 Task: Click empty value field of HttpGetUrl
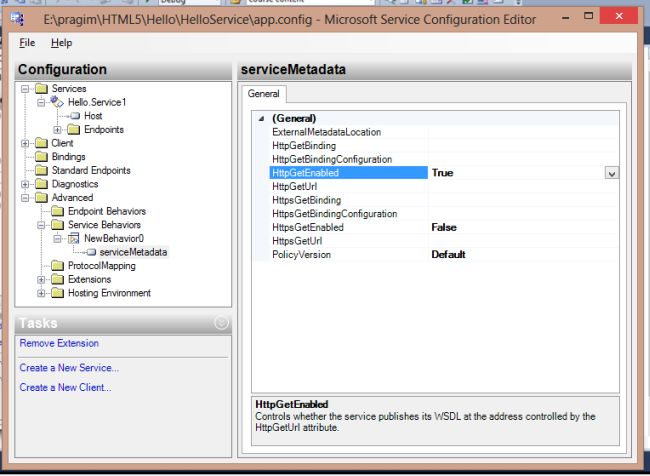tap(523, 187)
